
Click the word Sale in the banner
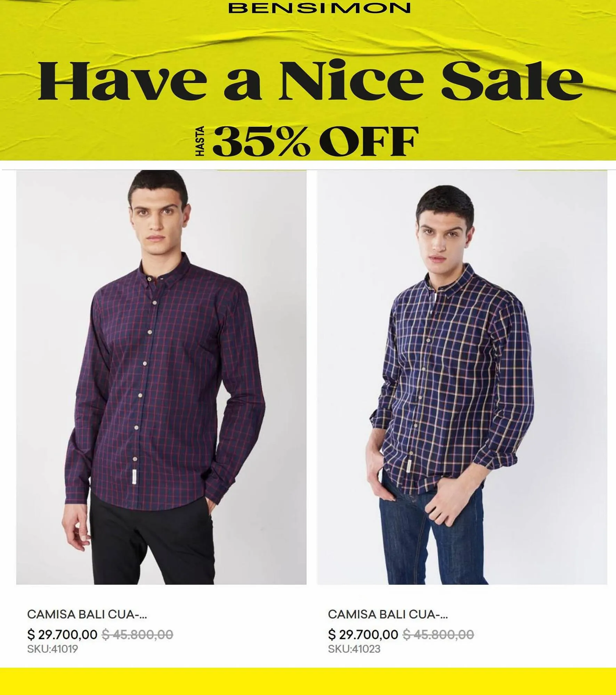tap(512, 80)
